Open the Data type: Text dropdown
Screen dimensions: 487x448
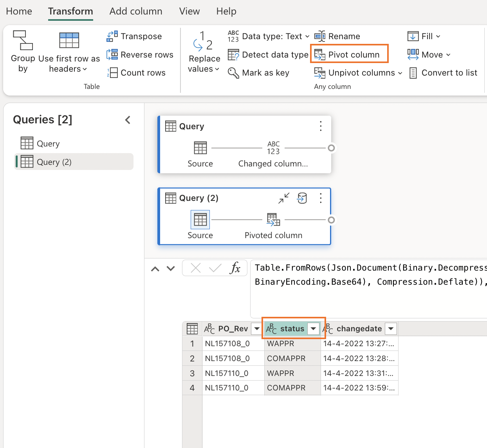pos(269,36)
